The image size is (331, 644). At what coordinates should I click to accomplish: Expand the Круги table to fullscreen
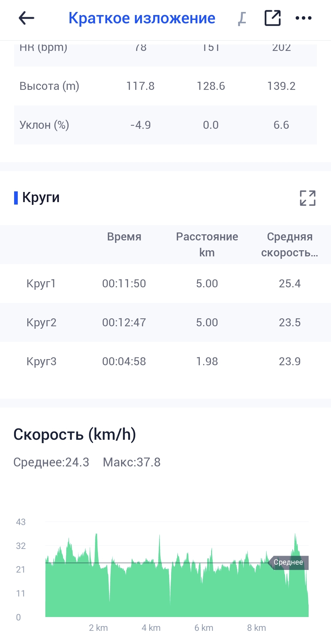click(x=307, y=198)
